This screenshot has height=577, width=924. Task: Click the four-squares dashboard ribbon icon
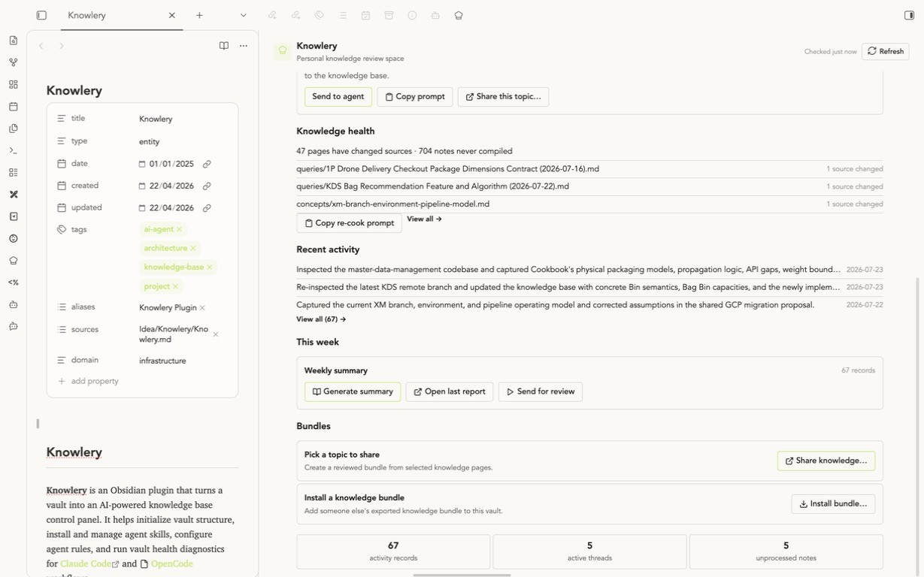coord(14,84)
